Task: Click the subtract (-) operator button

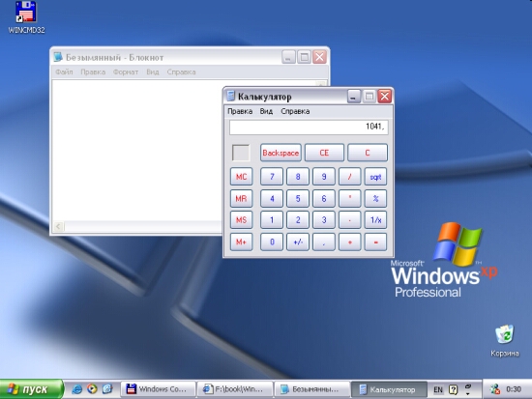Action: tap(350, 220)
